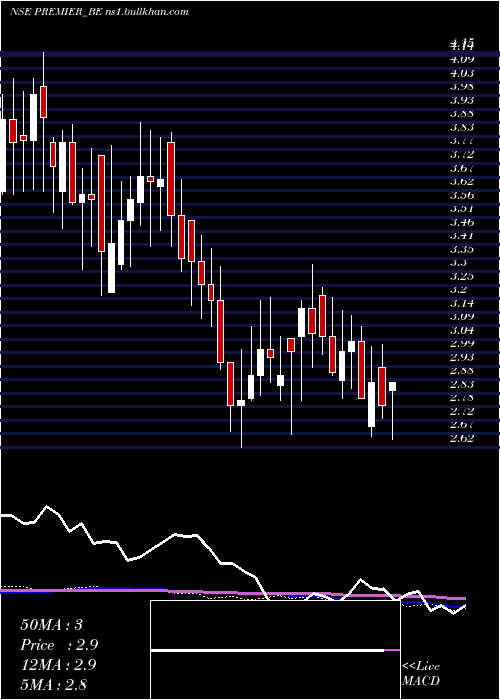This screenshot has width=500, height=700.
Task: Click the tallest red candle with wick above 4.09
Action: pos(43,102)
